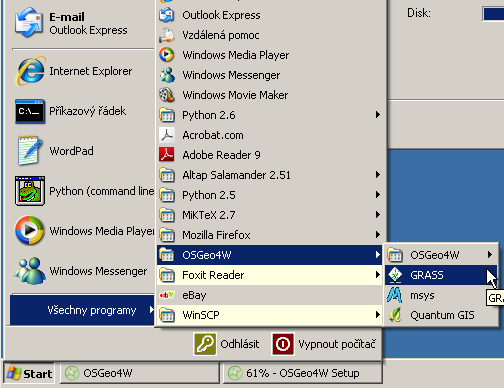
Task: Open Acrobat.com icon
Action: pyautogui.click(x=166, y=135)
